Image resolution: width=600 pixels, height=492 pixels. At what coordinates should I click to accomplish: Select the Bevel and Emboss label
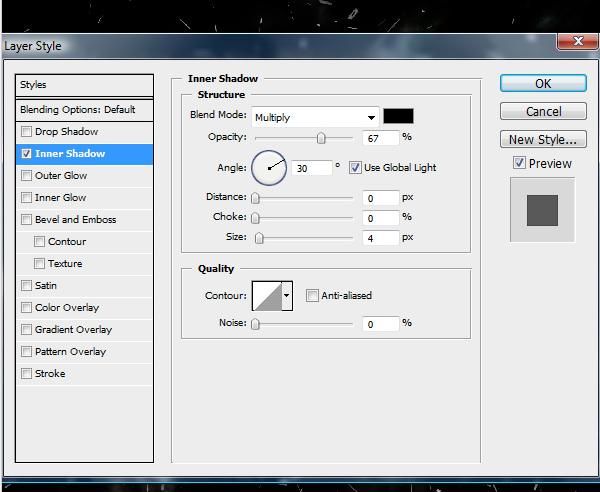point(75,220)
